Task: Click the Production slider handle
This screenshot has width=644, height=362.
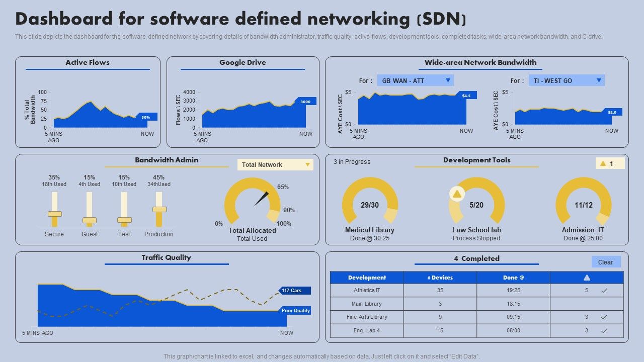Action: (159, 210)
